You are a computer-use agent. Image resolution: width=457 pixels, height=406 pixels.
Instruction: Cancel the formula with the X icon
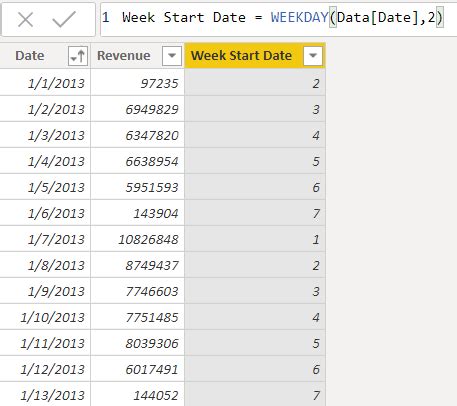[x=25, y=20]
